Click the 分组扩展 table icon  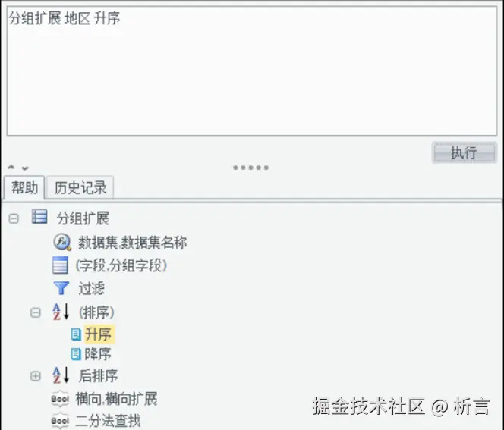click(x=39, y=217)
